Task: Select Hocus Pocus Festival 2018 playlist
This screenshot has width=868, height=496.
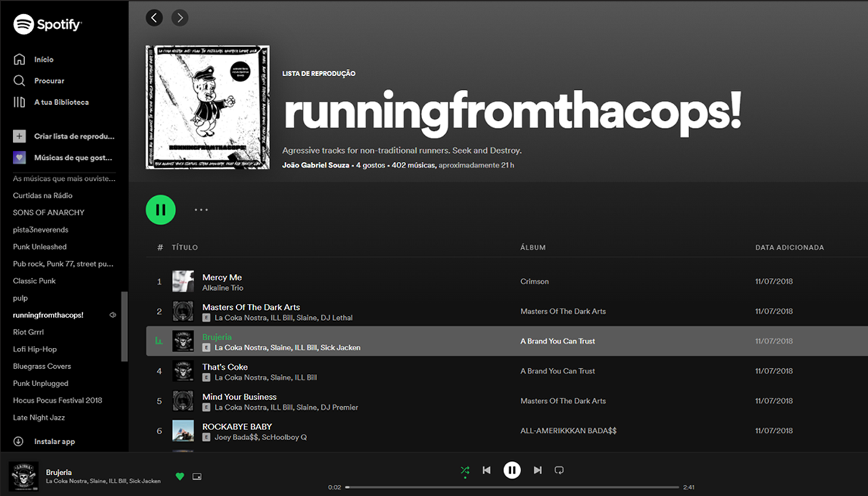Action: 58,401
